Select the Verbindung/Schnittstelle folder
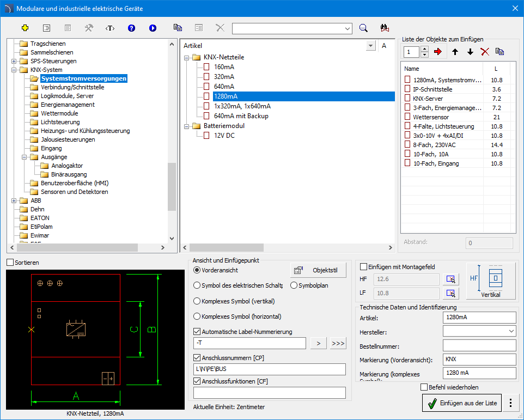The height and width of the screenshot is (420, 524). (72, 87)
